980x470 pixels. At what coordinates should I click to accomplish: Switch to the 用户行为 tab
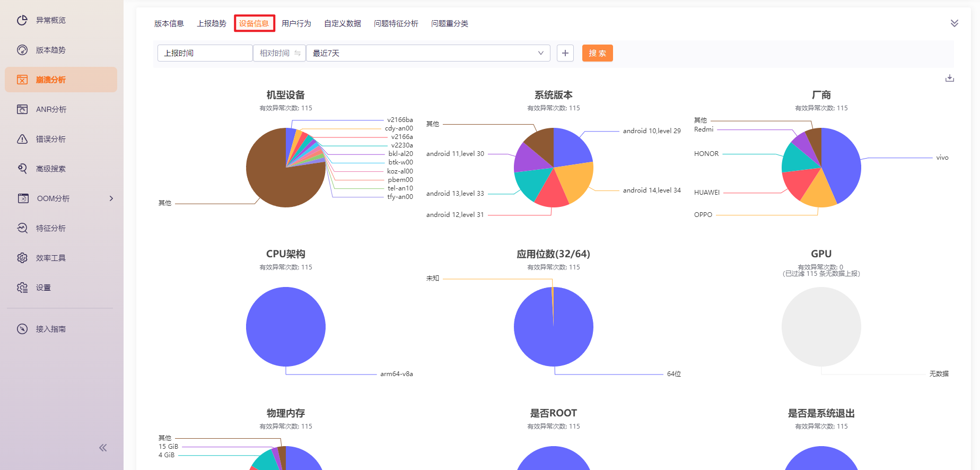point(296,23)
